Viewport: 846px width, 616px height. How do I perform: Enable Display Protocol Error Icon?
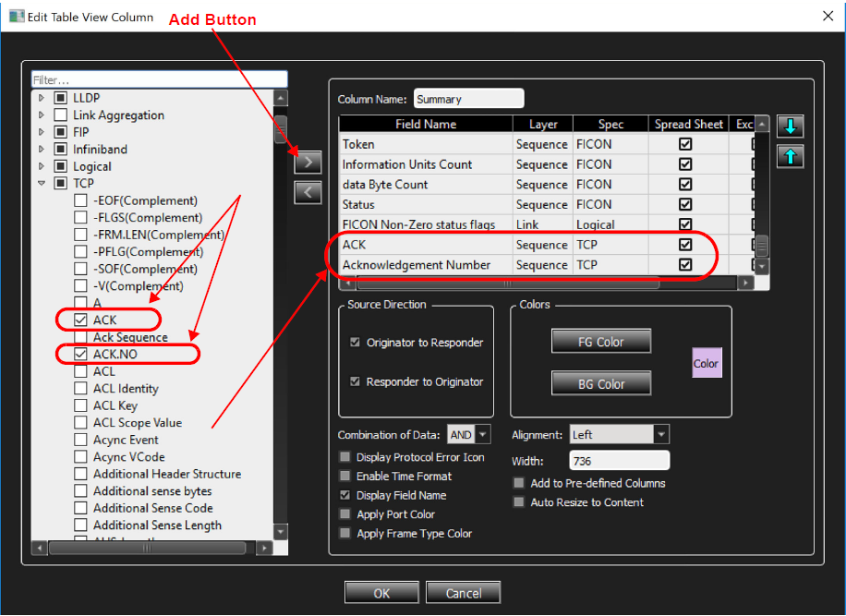[344, 457]
